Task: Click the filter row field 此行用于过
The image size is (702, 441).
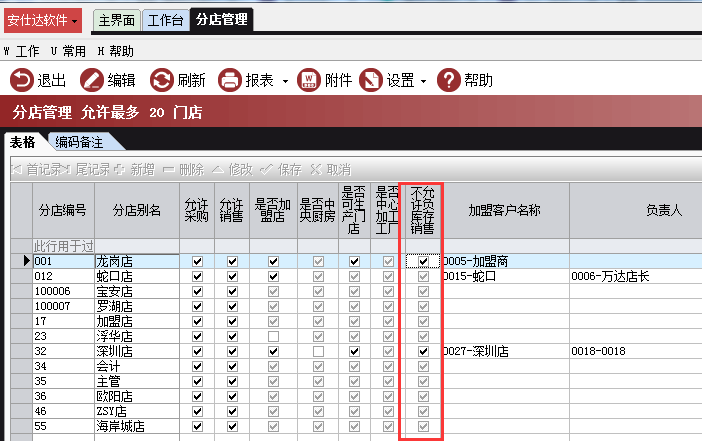Action: pos(63,246)
